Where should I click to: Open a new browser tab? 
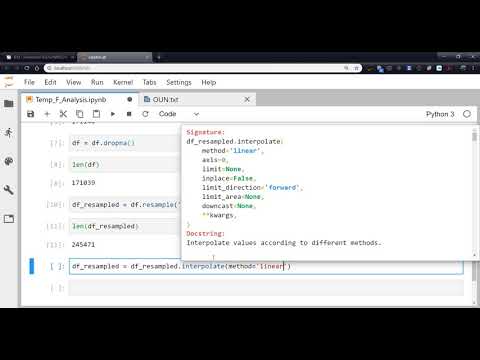[159, 57]
